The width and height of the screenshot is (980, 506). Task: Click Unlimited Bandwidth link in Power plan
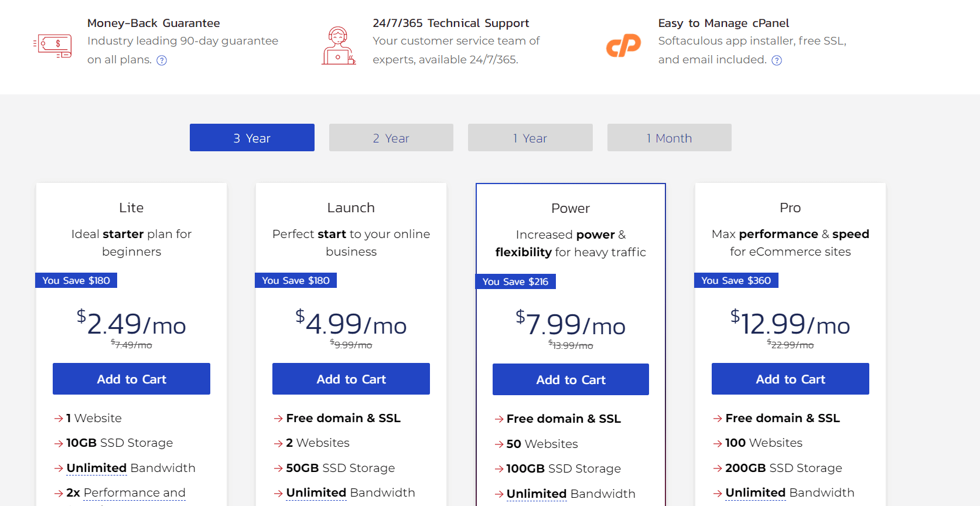tap(537, 494)
